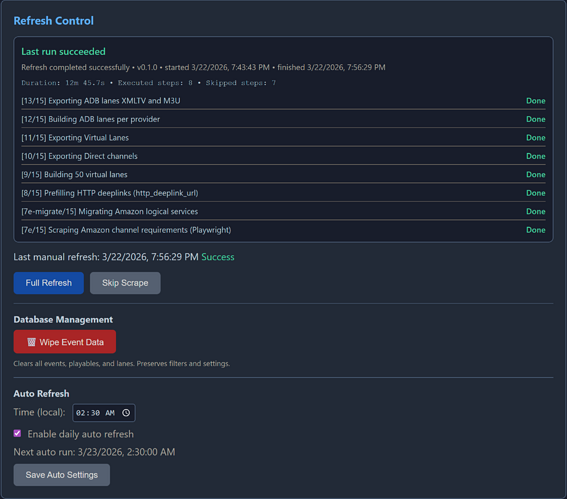
Task: Click the Next auto run 3/23/2026 text
Action: [94, 452]
